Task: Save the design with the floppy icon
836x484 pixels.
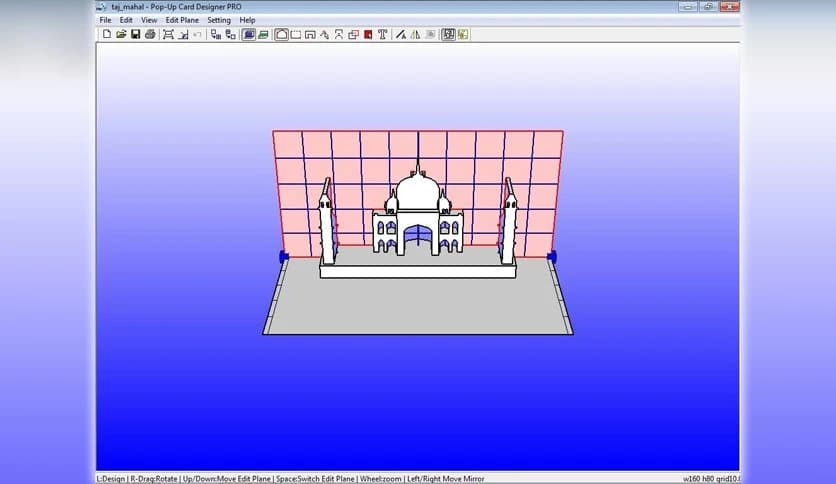Action: click(x=135, y=35)
